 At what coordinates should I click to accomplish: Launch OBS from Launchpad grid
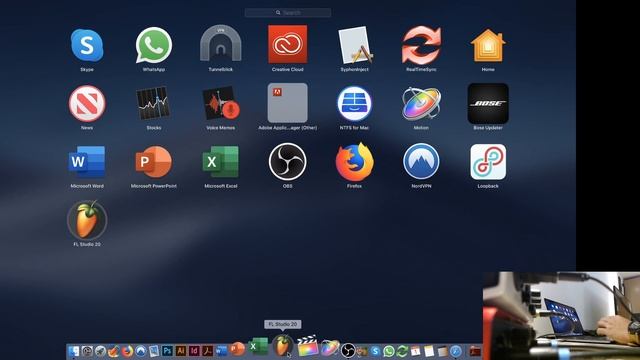click(287, 162)
